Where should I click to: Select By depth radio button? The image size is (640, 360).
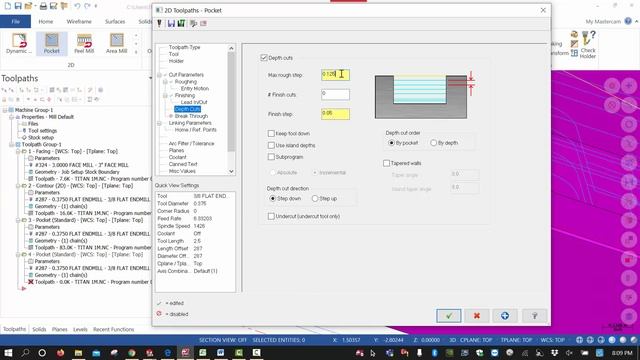433,143
